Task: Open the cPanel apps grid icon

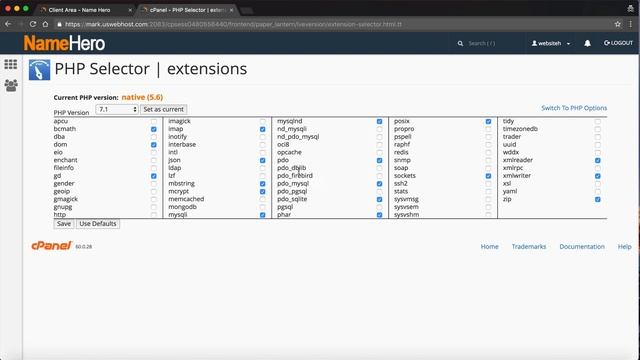Action: click(11, 64)
